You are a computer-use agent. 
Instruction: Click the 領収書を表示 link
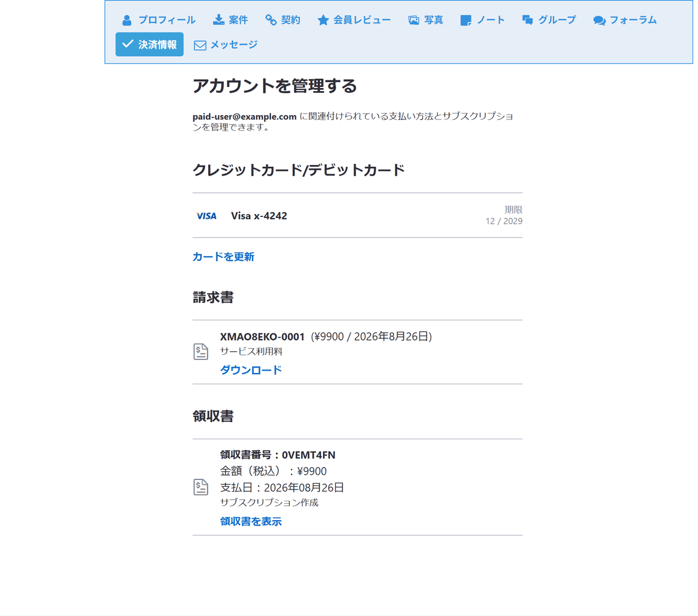tap(251, 521)
